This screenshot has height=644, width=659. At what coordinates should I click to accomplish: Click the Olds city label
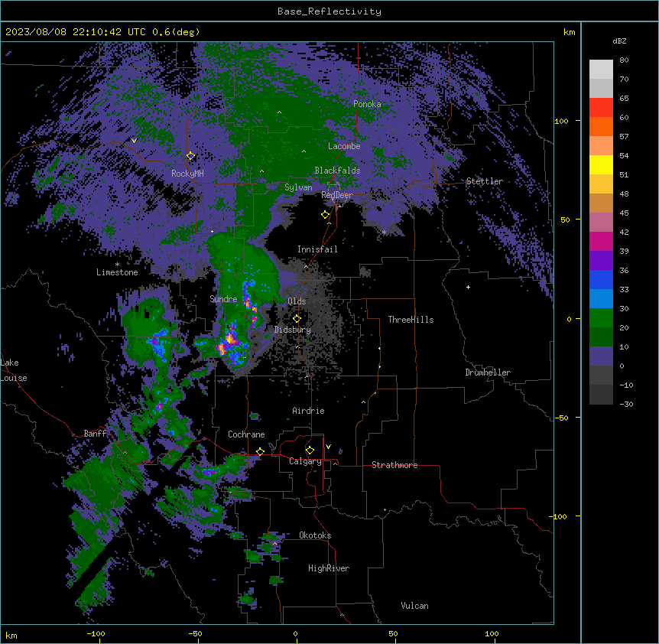pos(297,301)
